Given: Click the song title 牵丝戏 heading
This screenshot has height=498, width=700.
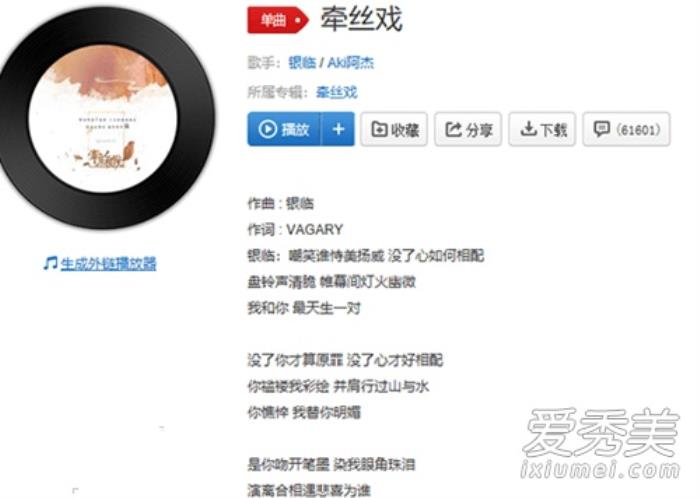Looking at the screenshot, I should 362,19.
